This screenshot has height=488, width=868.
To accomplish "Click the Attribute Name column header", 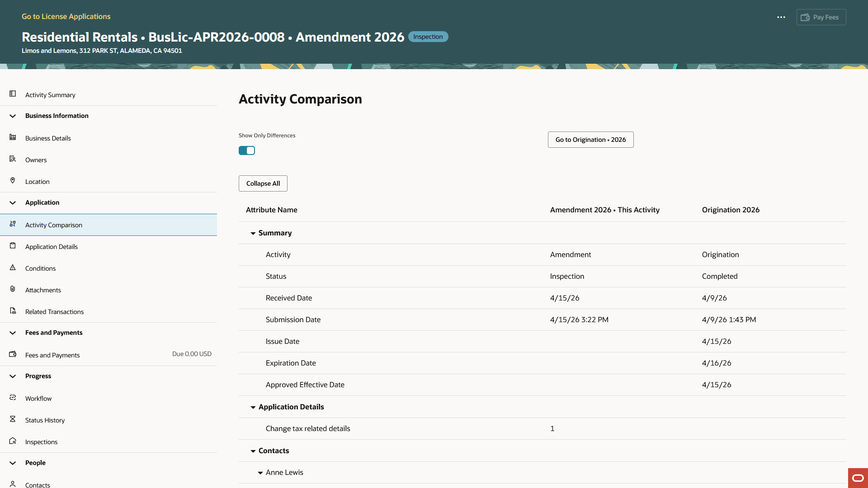I will [271, 210].
